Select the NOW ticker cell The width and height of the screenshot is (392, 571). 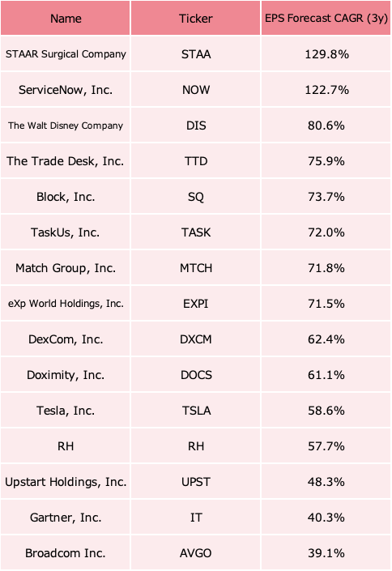[196, 90]
